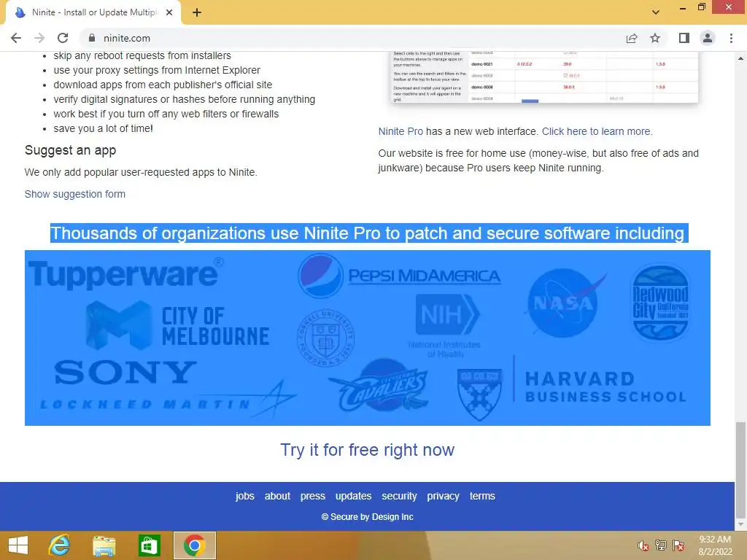Click the City of Melbourne logo
747x560 pixels.
pos(178,326)
